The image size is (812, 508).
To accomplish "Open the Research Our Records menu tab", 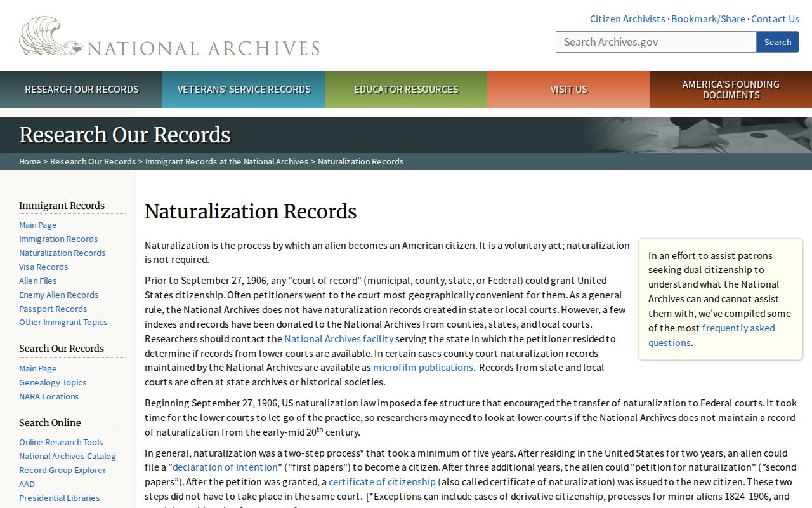I will [x=81, y=90].
